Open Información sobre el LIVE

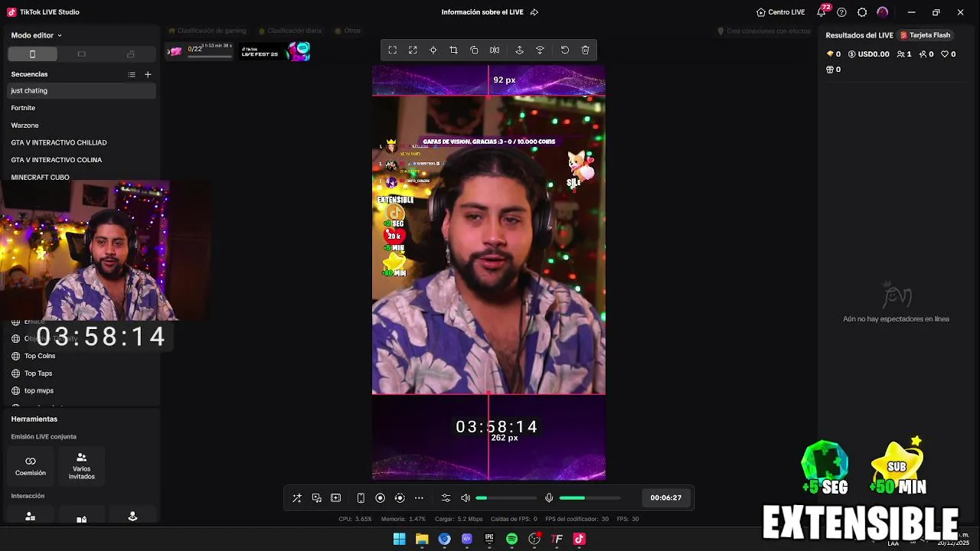482,12
